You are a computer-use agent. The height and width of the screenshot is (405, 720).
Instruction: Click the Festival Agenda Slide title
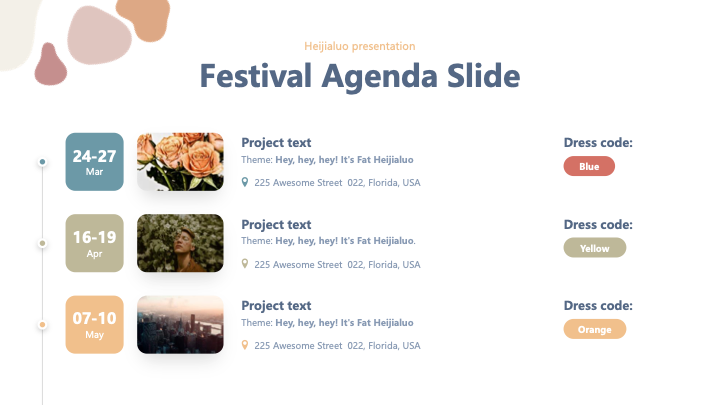[360, 76]
